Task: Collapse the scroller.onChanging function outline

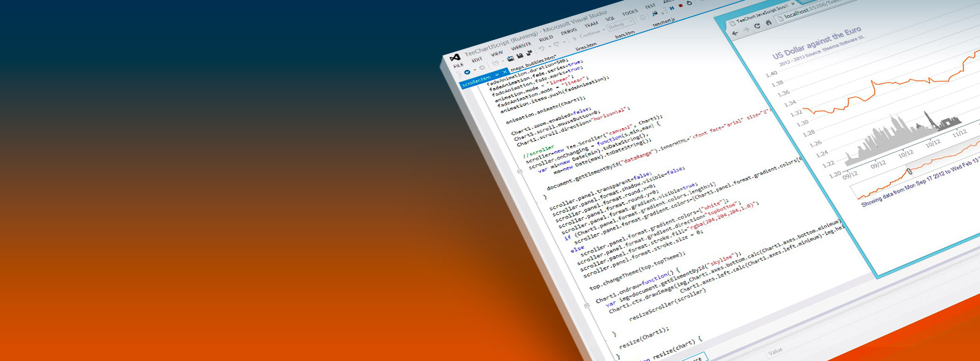Action: pos(519,171)
